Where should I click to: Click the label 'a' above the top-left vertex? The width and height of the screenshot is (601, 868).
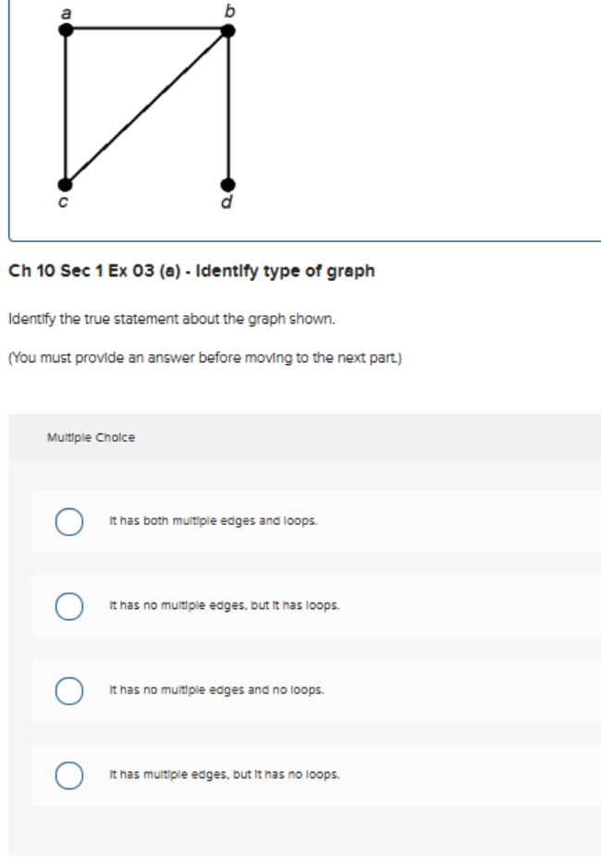coord(65,12)
